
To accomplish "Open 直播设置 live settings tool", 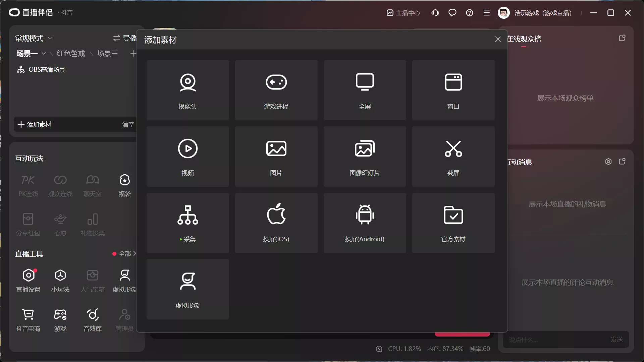I will point(29,280).
